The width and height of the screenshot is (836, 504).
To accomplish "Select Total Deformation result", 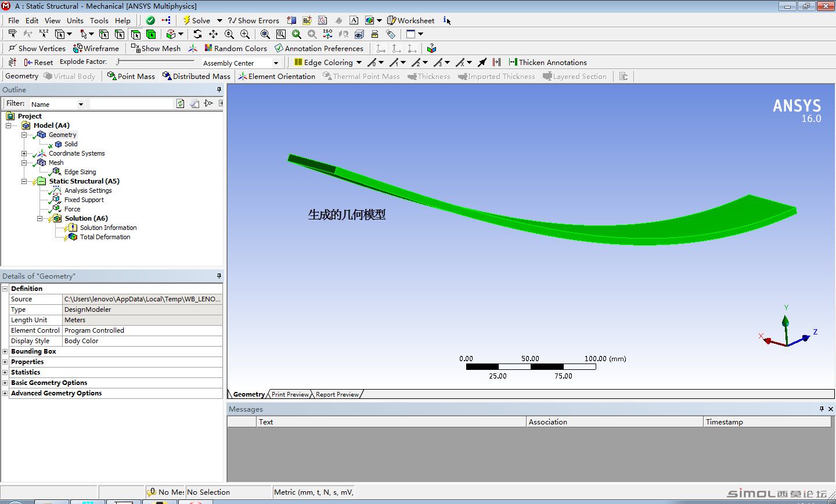I will pyautogui.click(x=105, y=237).
